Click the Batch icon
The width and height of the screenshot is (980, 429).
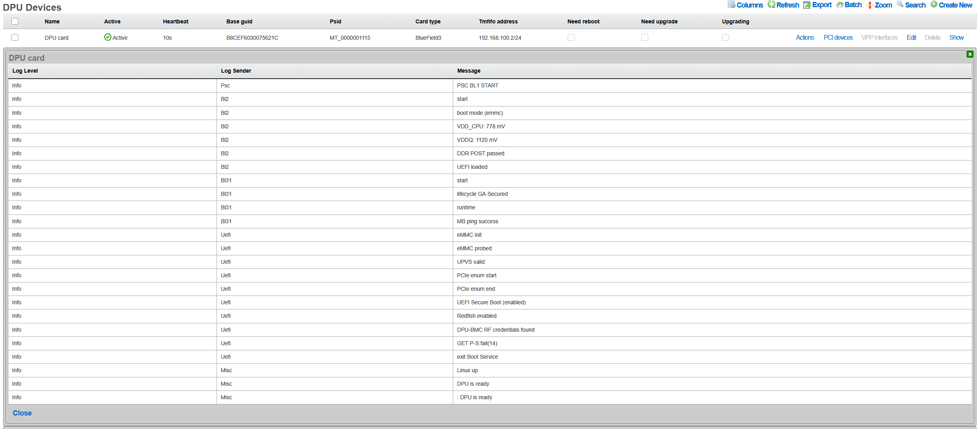(839, 5)
